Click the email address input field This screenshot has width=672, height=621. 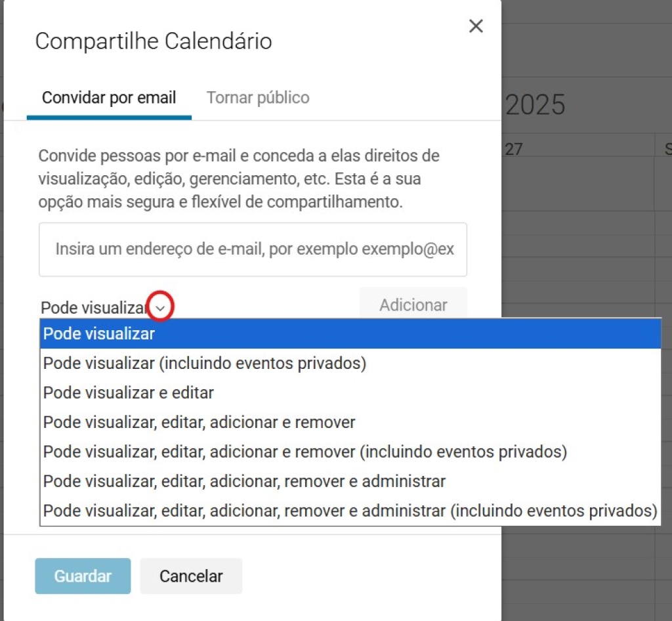(253, 249)
